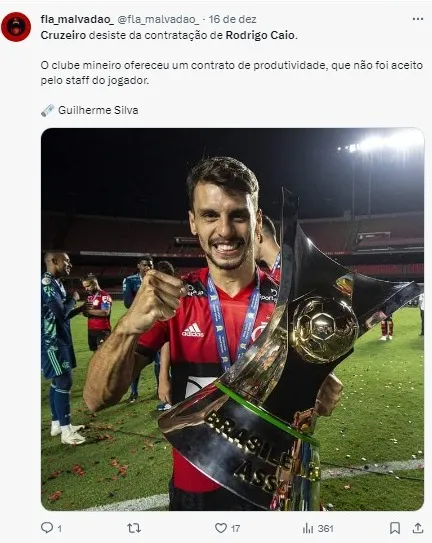Click the like count 17

(235, 529)
